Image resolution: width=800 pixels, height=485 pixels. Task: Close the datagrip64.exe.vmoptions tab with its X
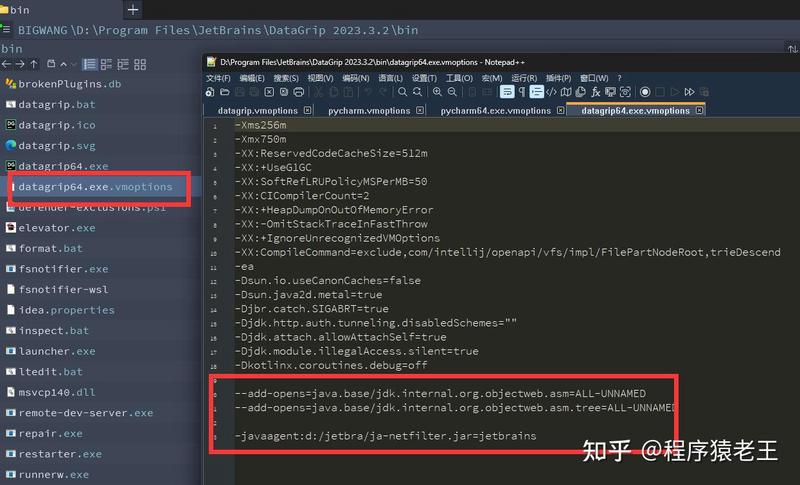pyautogui.click(x=699, y=110)
